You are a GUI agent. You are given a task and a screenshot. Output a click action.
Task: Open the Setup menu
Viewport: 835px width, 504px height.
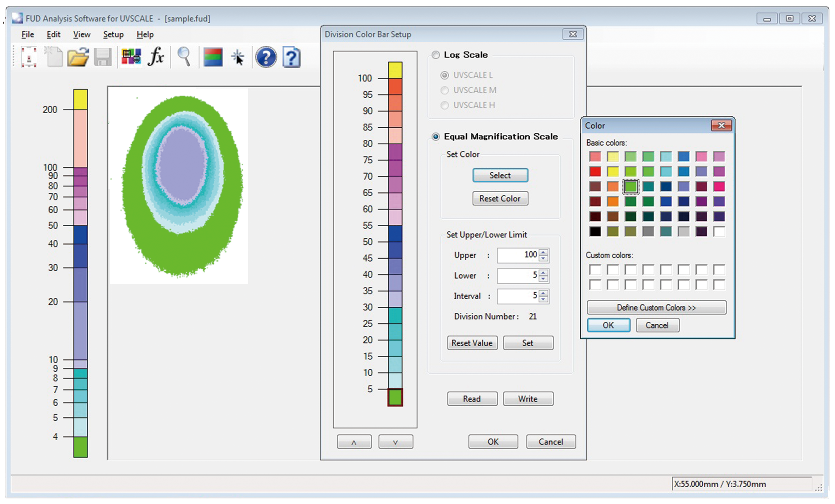(113, 35)
